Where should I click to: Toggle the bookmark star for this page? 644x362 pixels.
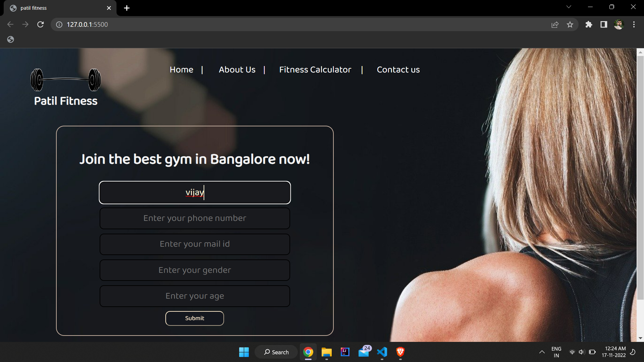click(x=570, y=24)
